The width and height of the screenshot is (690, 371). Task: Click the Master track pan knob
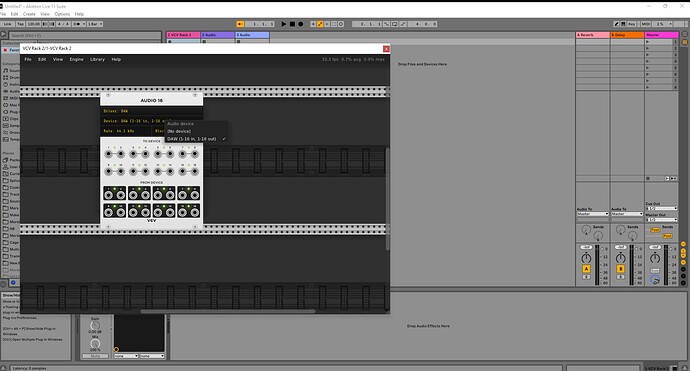coord(655,258)
